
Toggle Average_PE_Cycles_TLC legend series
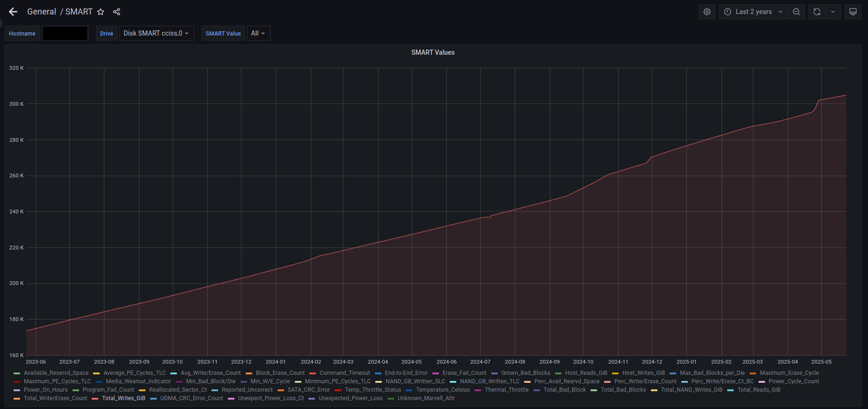(135, 373)
